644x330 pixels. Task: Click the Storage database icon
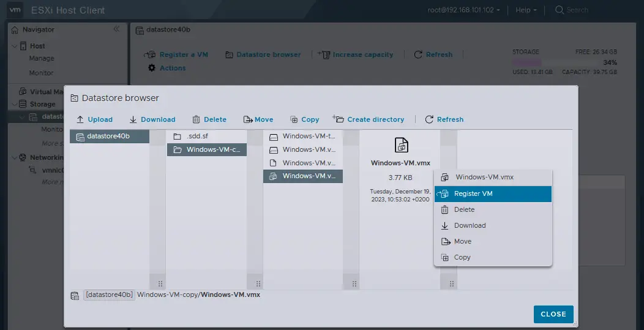[x=23, y=104]
